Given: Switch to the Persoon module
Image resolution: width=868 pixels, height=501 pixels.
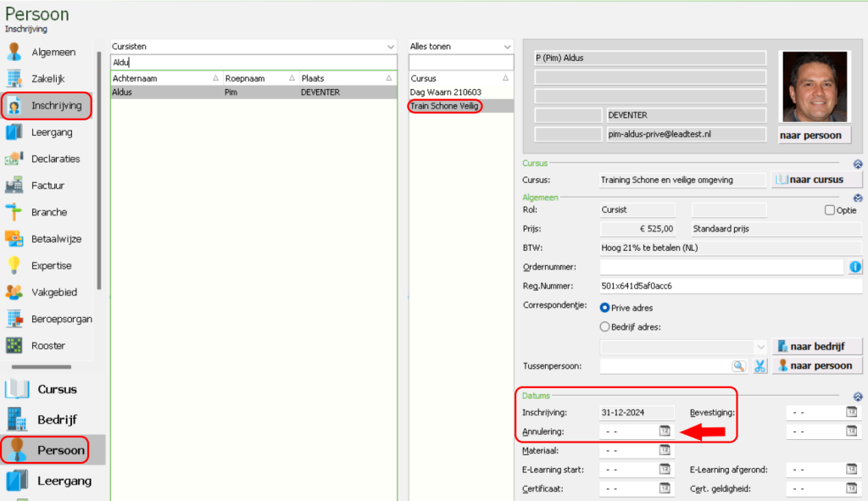Looking at the screenshot, I should click(53, 450).
